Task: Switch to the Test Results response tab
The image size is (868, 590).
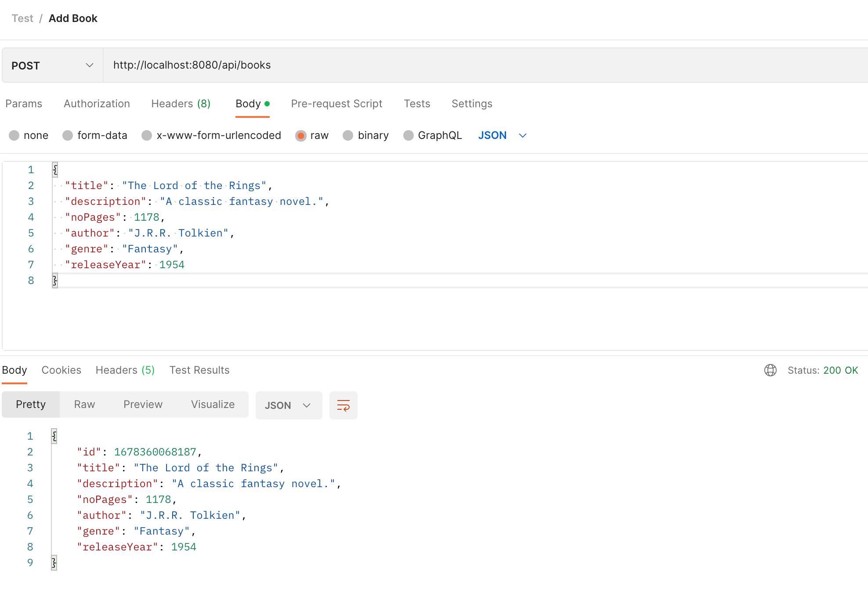Action: tap(199, 370)
